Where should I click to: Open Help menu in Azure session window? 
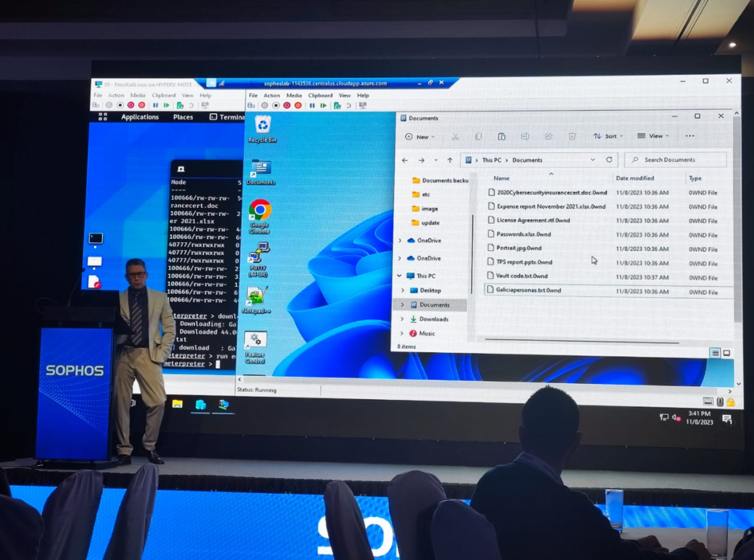click(x=363, y=95)
